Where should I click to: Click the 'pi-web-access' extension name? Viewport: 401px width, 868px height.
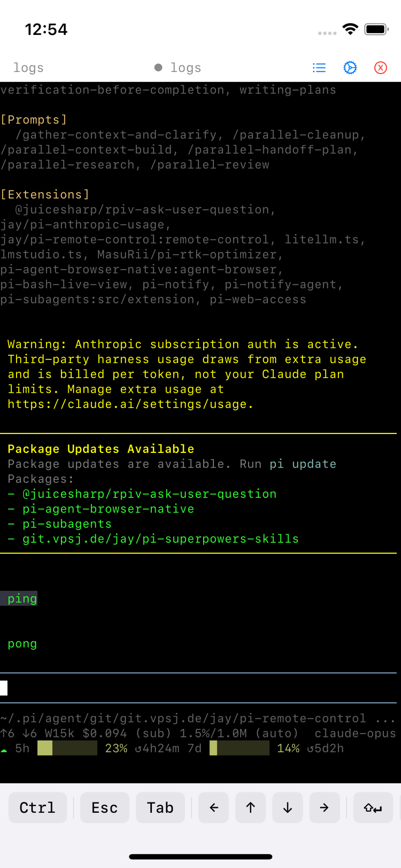pyautogui.click(x=258, y=299)
